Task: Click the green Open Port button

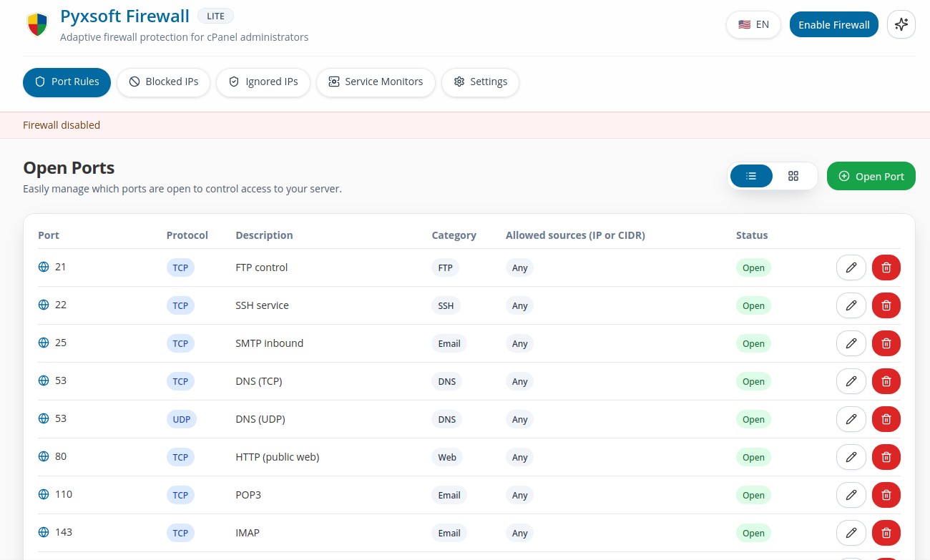Action: click(871, 176)
